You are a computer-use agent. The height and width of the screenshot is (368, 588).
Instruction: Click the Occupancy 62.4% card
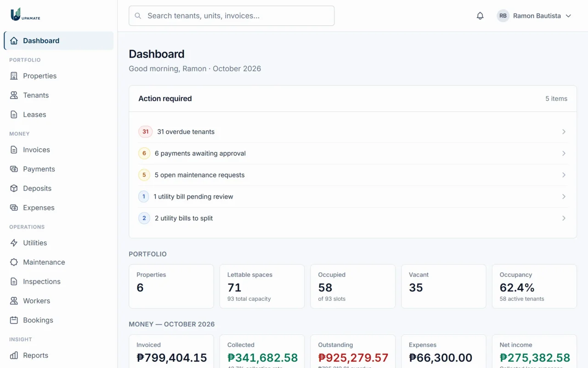point(534,286)
